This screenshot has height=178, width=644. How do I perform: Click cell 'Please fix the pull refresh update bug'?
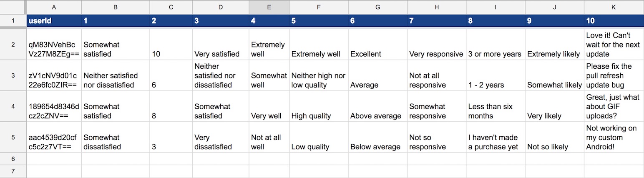[x=614, y=75]
